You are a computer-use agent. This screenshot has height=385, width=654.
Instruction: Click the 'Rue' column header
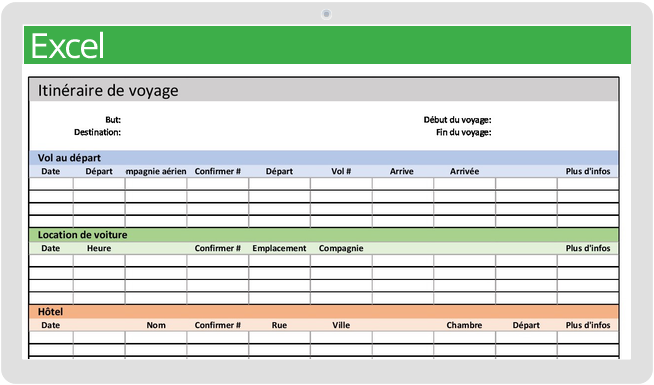coord(279,325)
